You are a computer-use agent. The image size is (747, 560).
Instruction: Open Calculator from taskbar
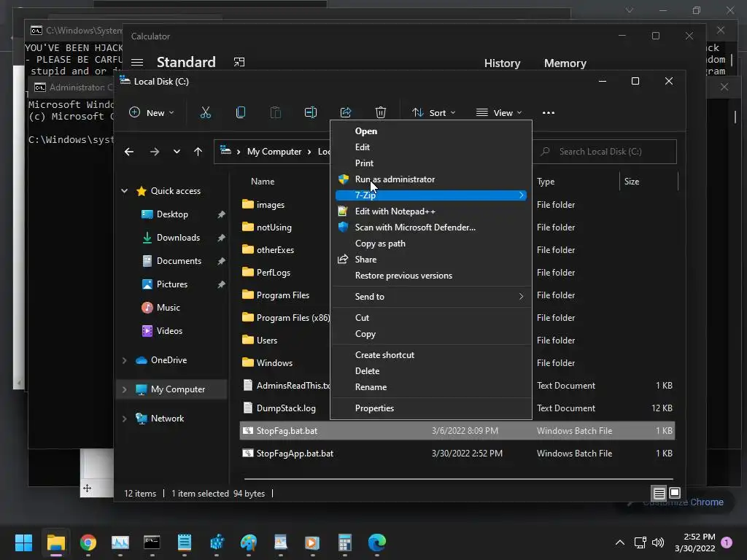[x=345, y=542]
